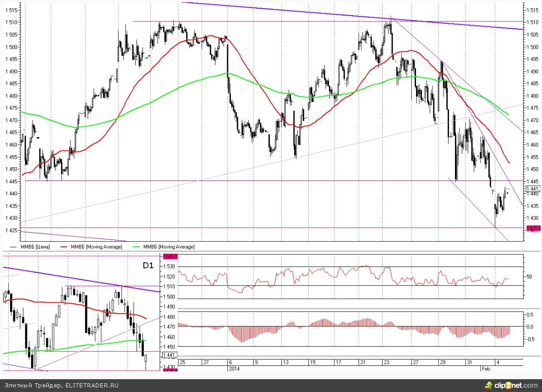The height and width of the screenshot is (392, 542).
Task: Click the 50 level label on oscillator
Action: (x=529, y=277)
